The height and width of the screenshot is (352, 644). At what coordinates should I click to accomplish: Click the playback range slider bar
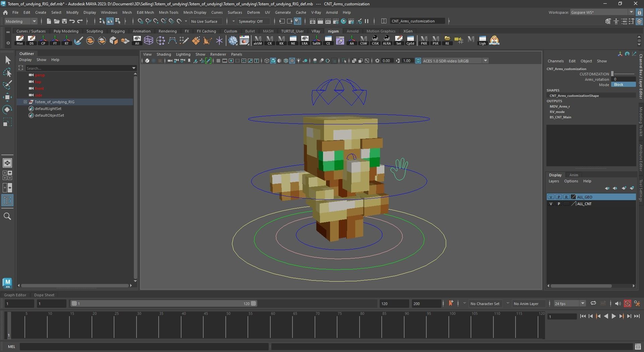(164, 303)
